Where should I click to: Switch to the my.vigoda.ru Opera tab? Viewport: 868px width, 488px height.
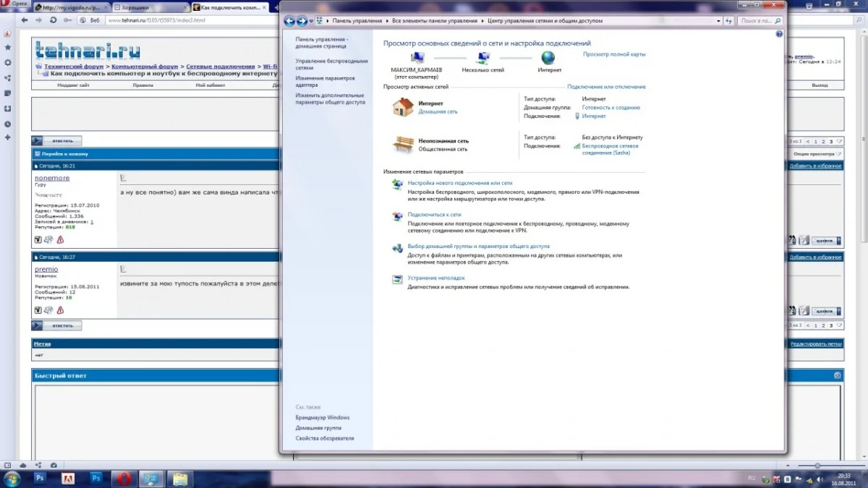[73, 7]
